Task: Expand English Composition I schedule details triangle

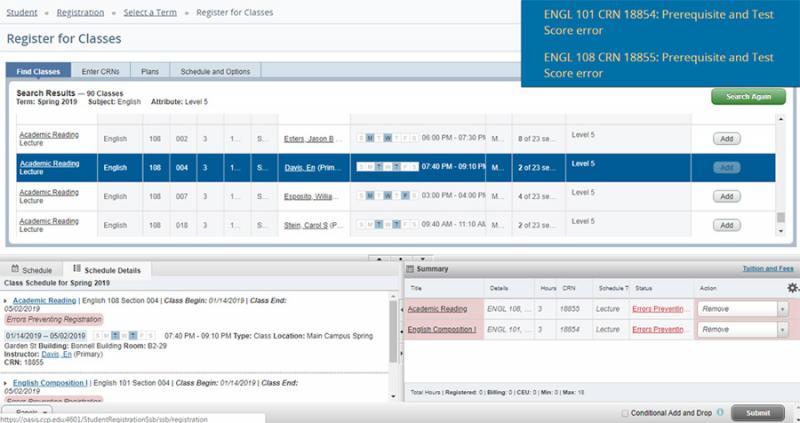Action: [7, 383]
